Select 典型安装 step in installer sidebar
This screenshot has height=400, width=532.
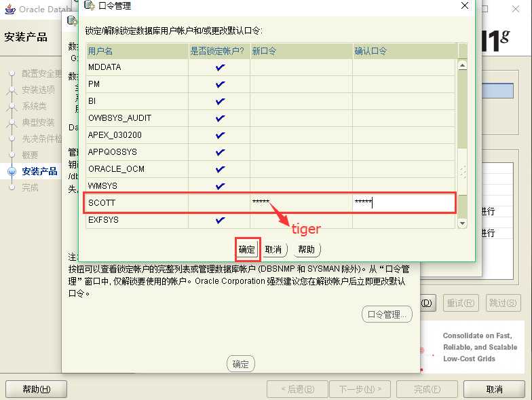click(38, 122)
